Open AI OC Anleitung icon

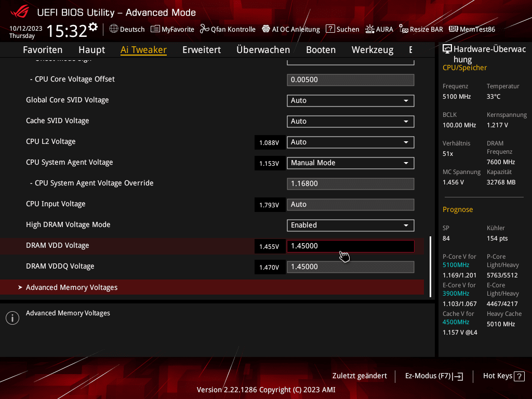coord(266,29)
